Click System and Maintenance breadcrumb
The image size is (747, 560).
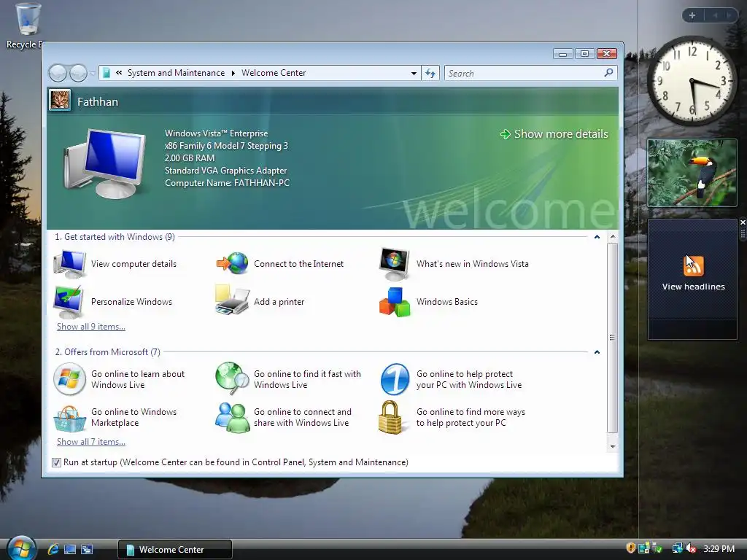176,73
